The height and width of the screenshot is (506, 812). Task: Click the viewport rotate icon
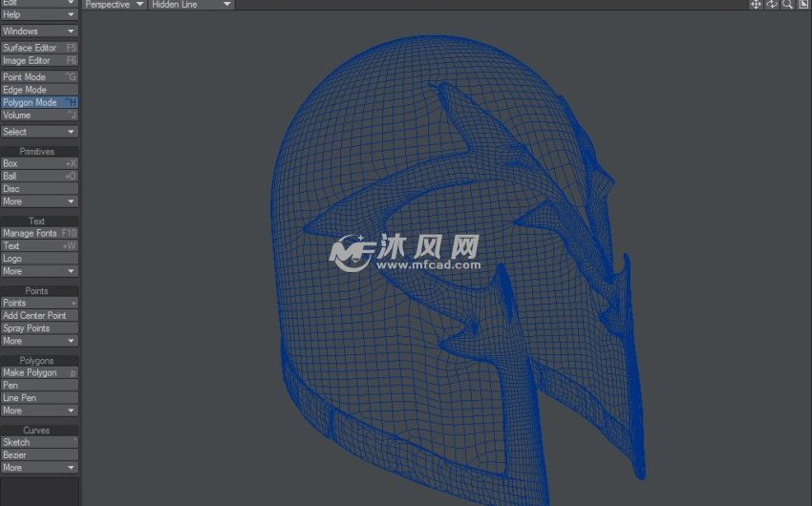coord(772,5)
